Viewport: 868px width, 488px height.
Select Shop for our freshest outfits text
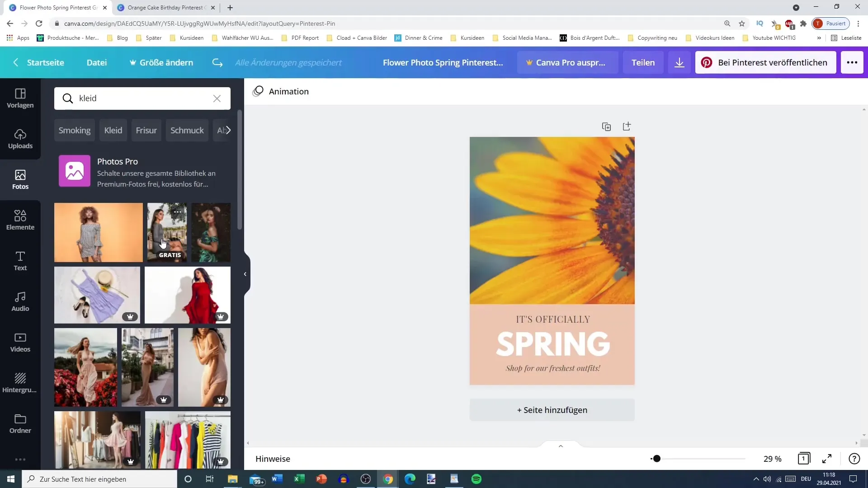553,368
